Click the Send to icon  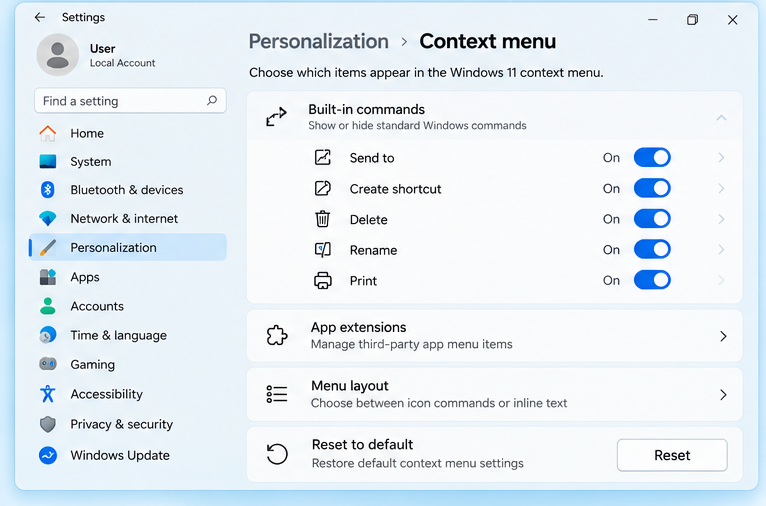[x=322, y=157]
